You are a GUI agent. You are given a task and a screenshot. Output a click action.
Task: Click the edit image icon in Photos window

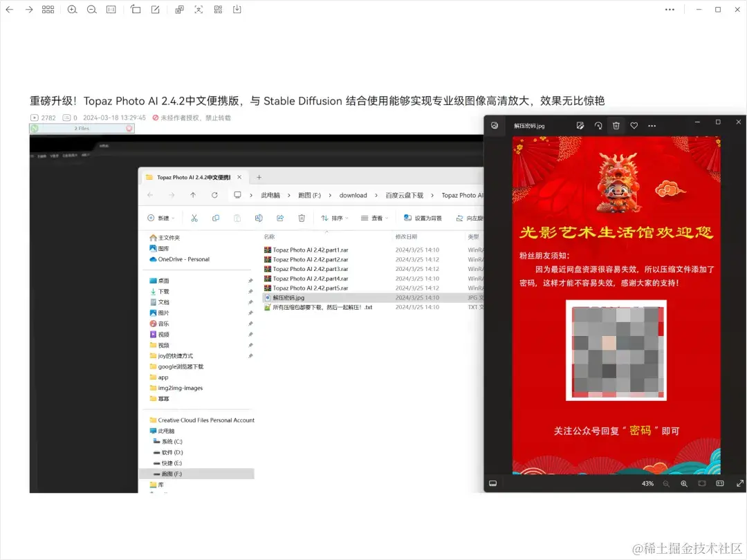pos(580,126)
